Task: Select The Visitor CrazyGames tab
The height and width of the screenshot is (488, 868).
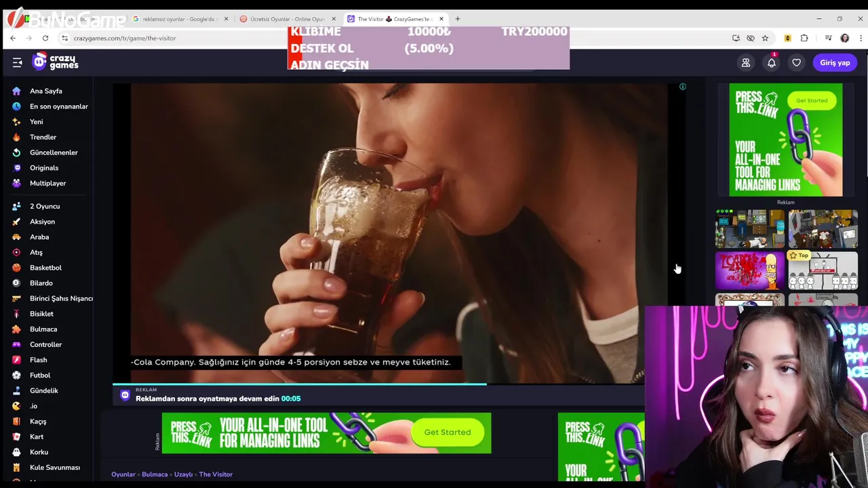Action: [x=395, y=19]
